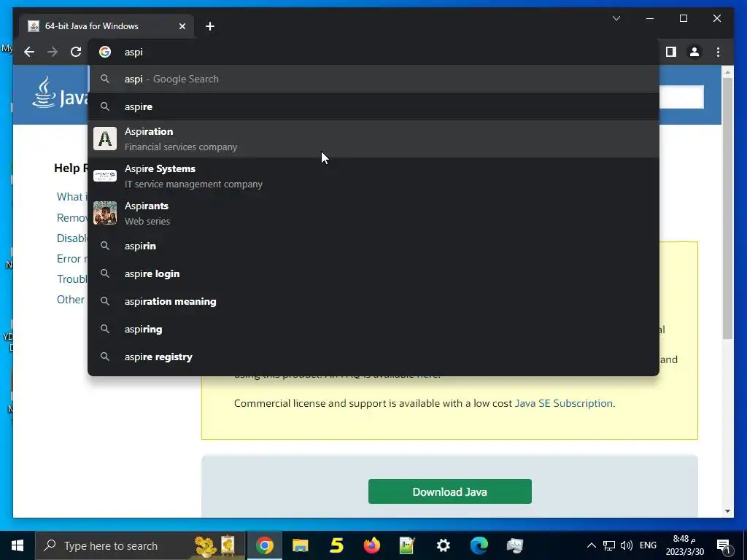Click the Chrome icon in the taskbar
Screen dimensions: 747x560
[264, 545]
